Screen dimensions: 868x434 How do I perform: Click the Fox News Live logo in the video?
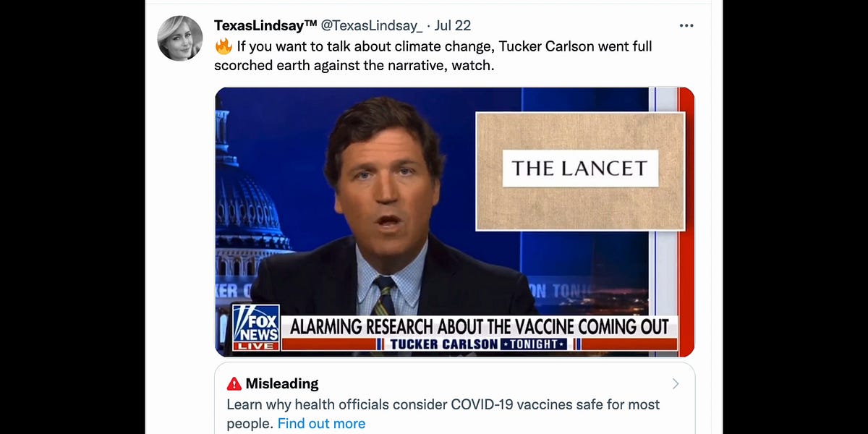point(257,329)
